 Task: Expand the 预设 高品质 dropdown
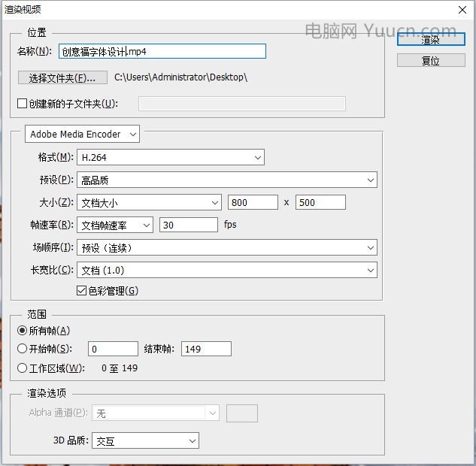(227, 180)
